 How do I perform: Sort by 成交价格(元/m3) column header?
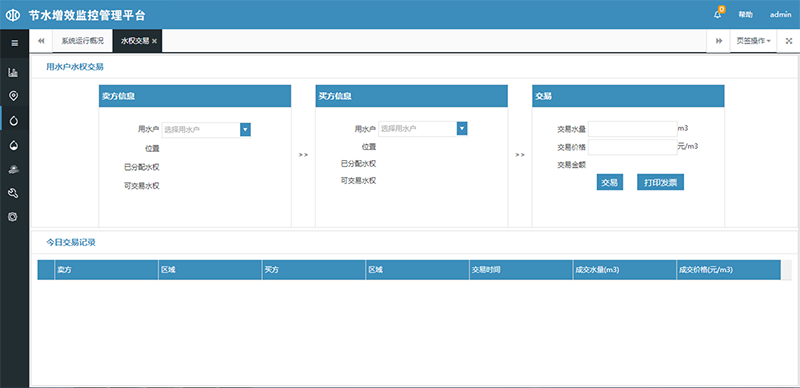pyautogui.click(x=729, y=270)
